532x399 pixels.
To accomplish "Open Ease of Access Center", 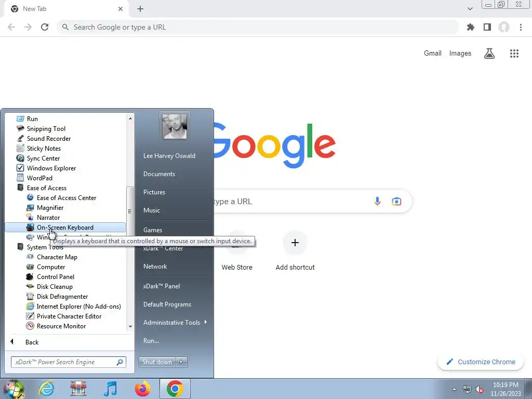I will pyautogui.click(x=66, y=197).
